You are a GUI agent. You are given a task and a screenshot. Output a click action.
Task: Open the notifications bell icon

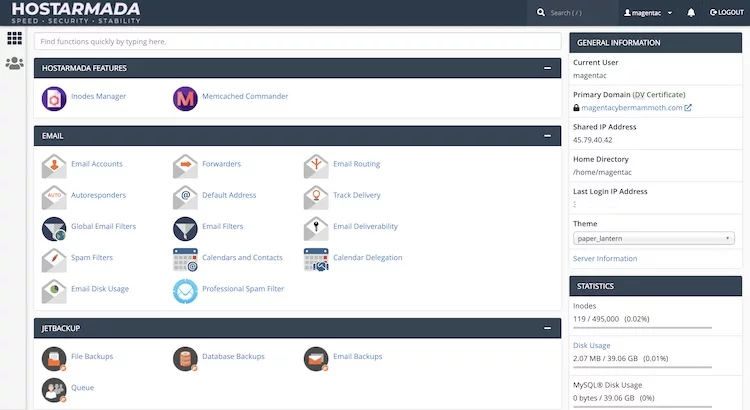pyautogui.click(x=691, y=12)
